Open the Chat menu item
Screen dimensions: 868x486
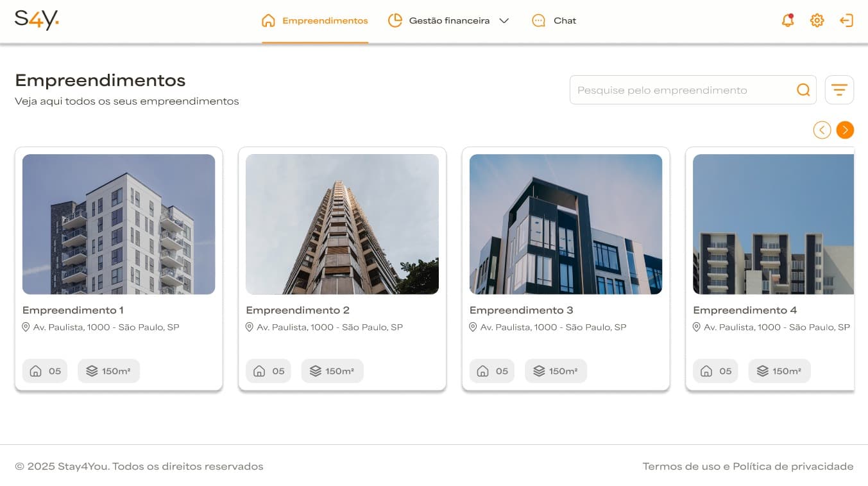tap(565, 21)
